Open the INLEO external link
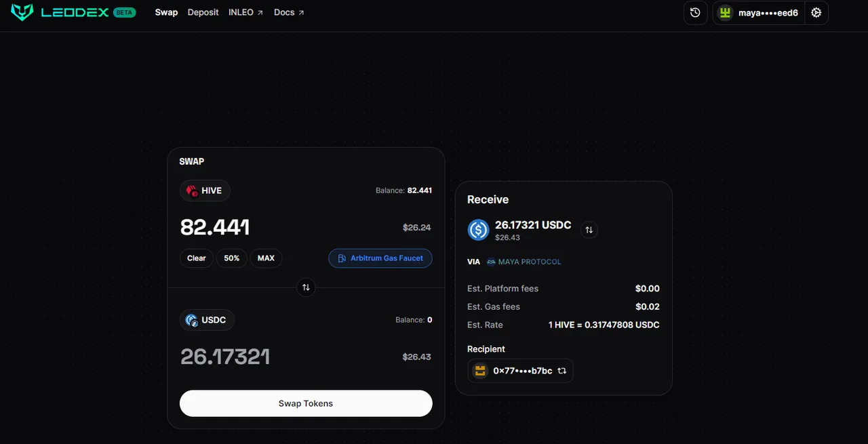868x444 pixels. (x=245, y=12)
